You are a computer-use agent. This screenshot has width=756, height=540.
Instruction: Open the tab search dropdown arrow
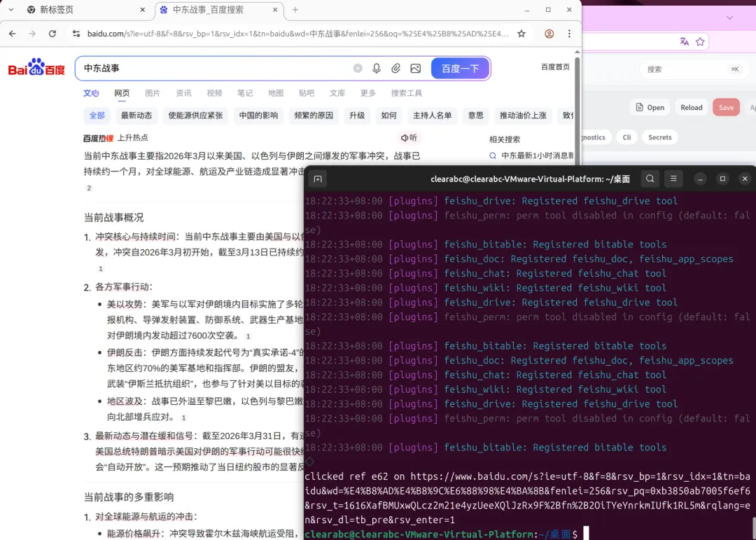coord(11,10)
